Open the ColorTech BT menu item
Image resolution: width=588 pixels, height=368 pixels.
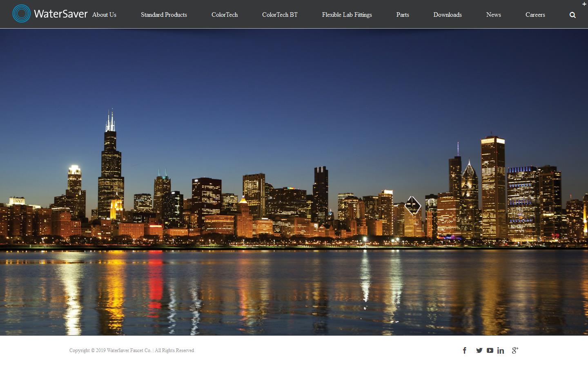(x=280, y=15)
